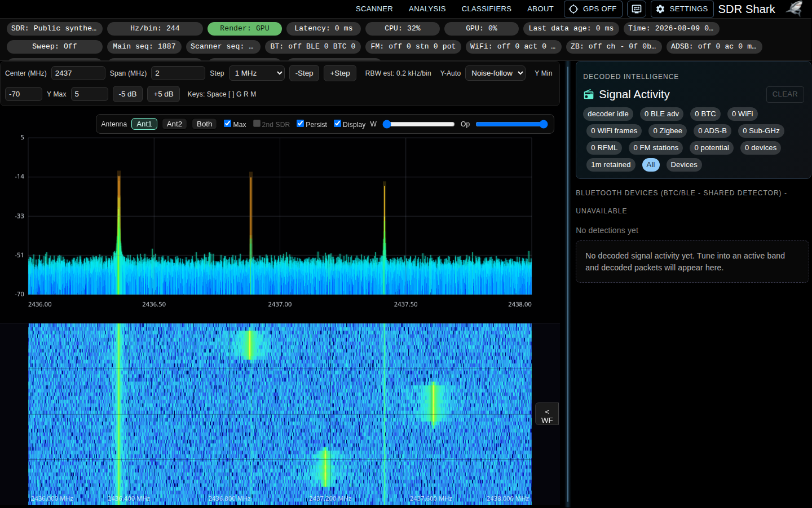
Task: Click the -5 dB button
Action: [x=127, y=94]
